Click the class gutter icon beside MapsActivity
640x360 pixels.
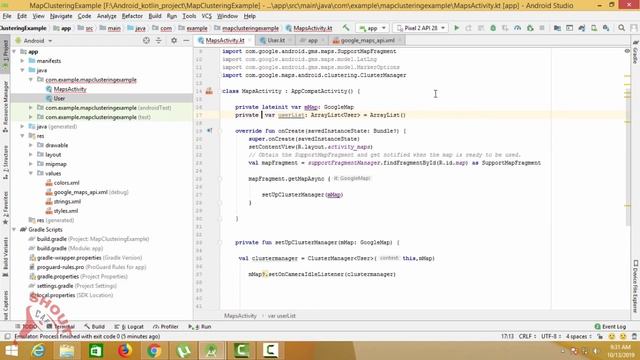209,91
